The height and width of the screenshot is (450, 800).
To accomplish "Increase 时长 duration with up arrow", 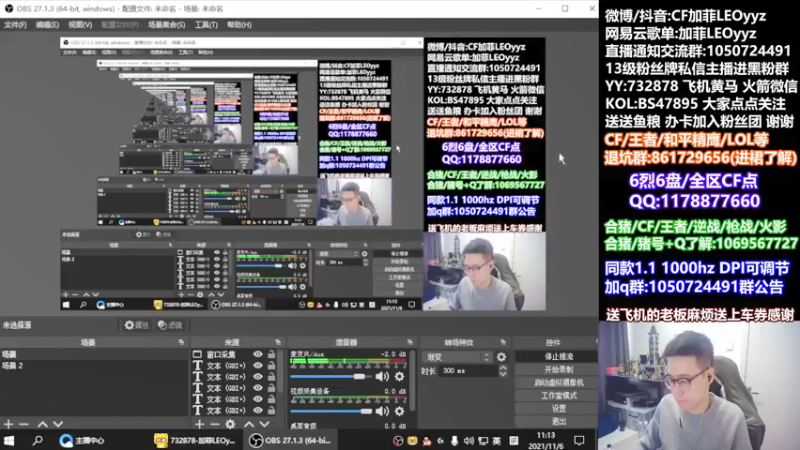I will pyautogui.click(x=503, y=367).
